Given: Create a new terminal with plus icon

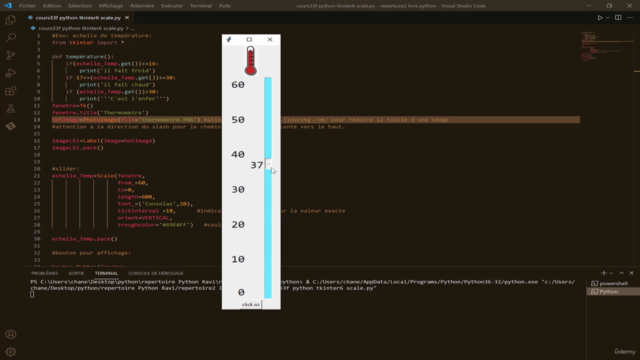Looking at the screenshot, I should tap(604, 273).
